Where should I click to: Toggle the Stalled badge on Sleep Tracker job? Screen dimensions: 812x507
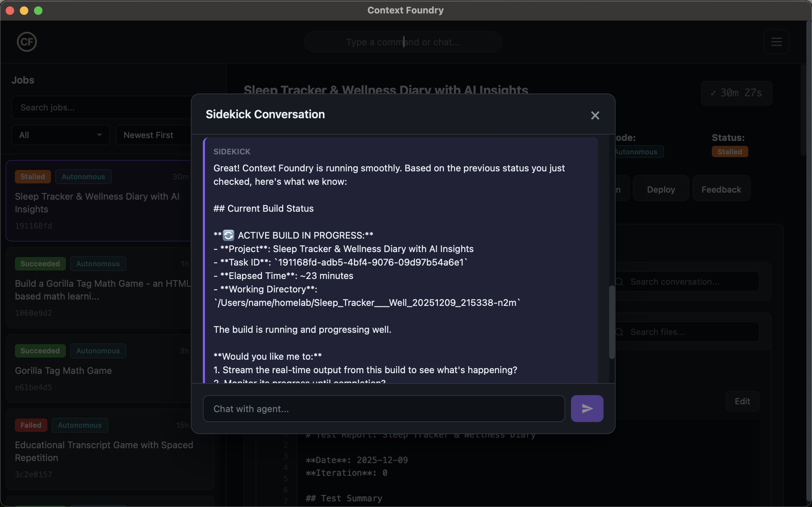tap(32, 176)
